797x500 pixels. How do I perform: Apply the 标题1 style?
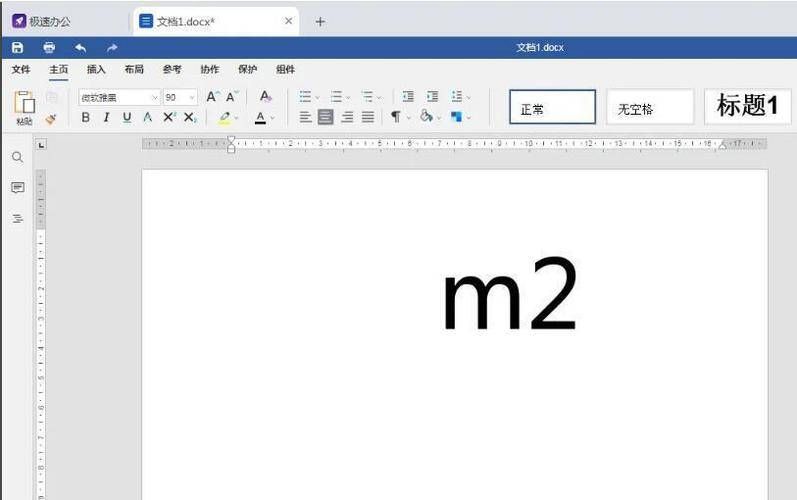[x=748, y=107]
